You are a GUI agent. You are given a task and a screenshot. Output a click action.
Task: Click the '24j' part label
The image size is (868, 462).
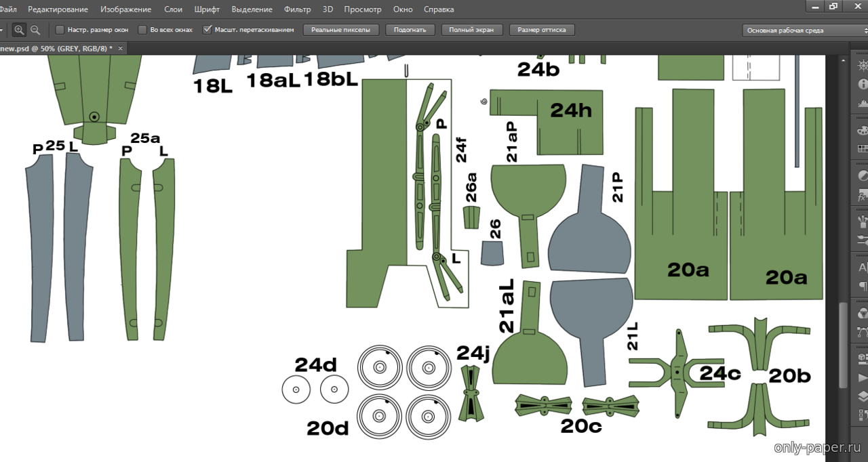click(x=472, y=354)
